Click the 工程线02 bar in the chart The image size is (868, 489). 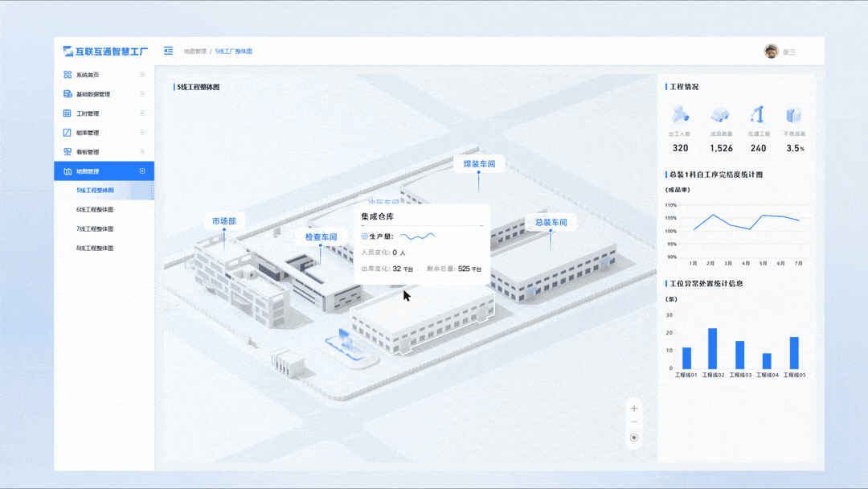(712, 348)
